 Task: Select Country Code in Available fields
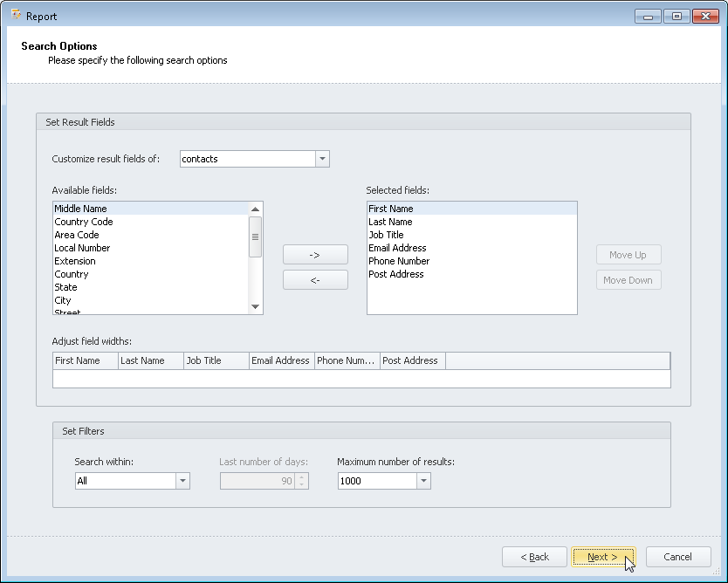[x=83, y=222]
